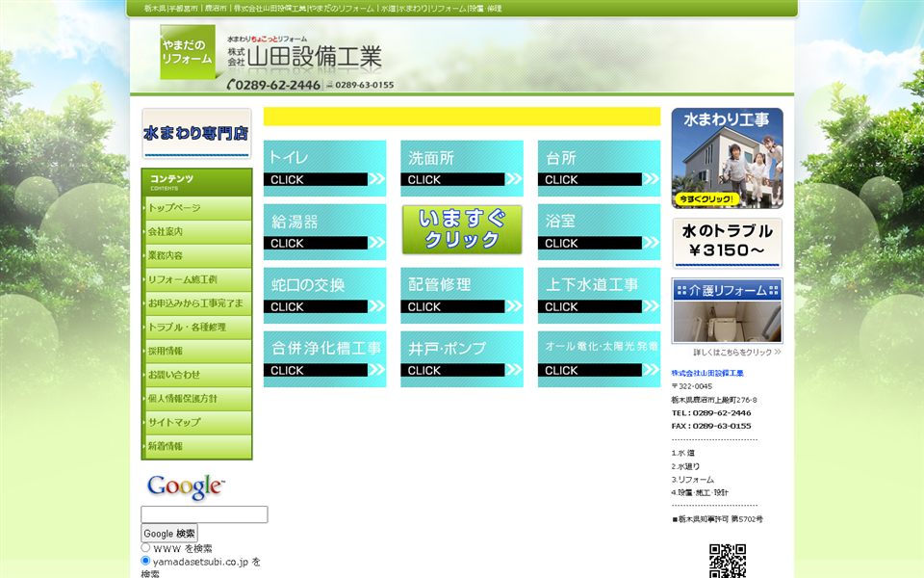Click the 栃木県知事許可 第5702号 text
This screenshot has height=578, width=924.
pyautogui.click(x=718, y=519)
